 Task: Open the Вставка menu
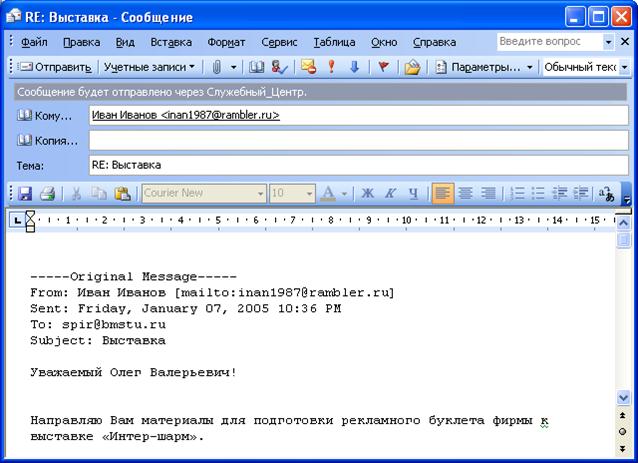171,42
